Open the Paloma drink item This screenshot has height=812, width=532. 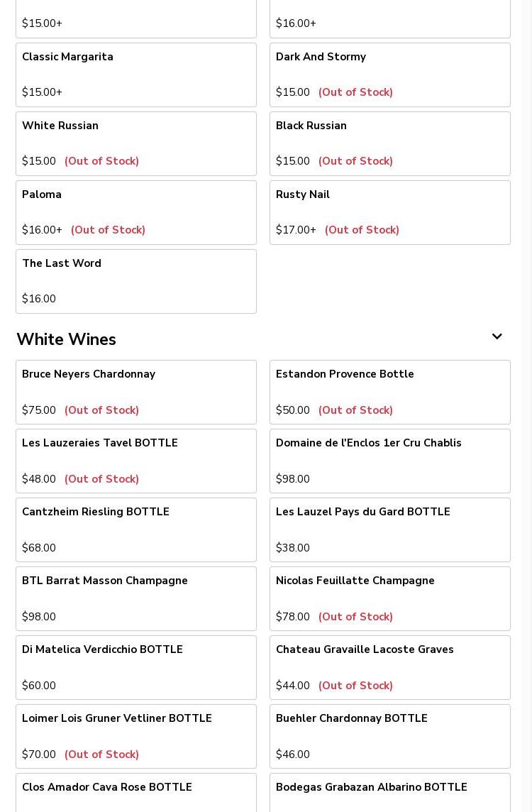click(136, 212)
